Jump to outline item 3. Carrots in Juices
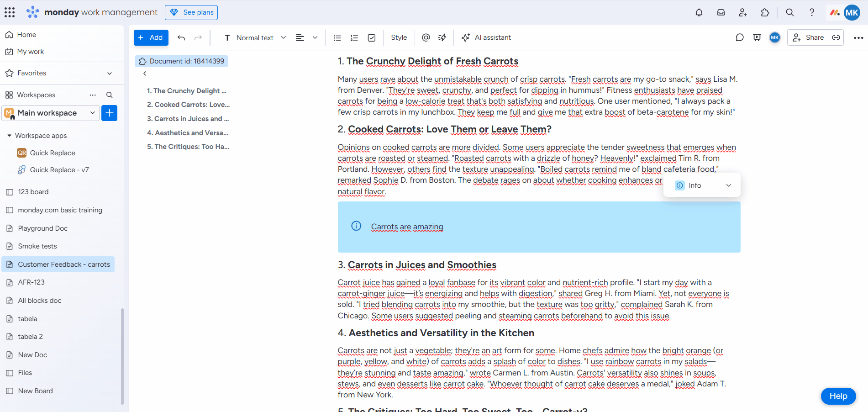Screen dimensions: 868x412 click(x=188, y=119)
